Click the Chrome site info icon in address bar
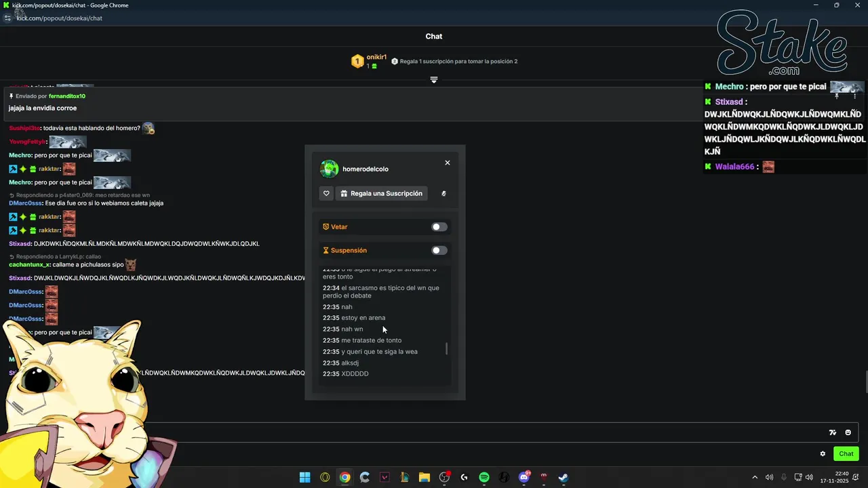The height and width of the screenshot is (488, 868). pyautogui.click(x=7, y=18)
